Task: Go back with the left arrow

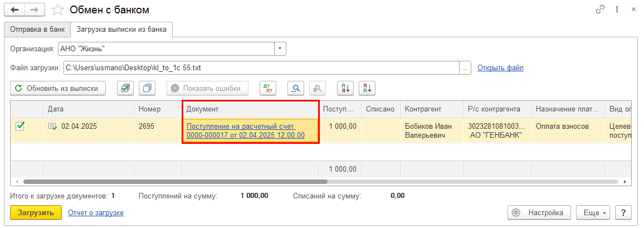Action: click(14, 10)
